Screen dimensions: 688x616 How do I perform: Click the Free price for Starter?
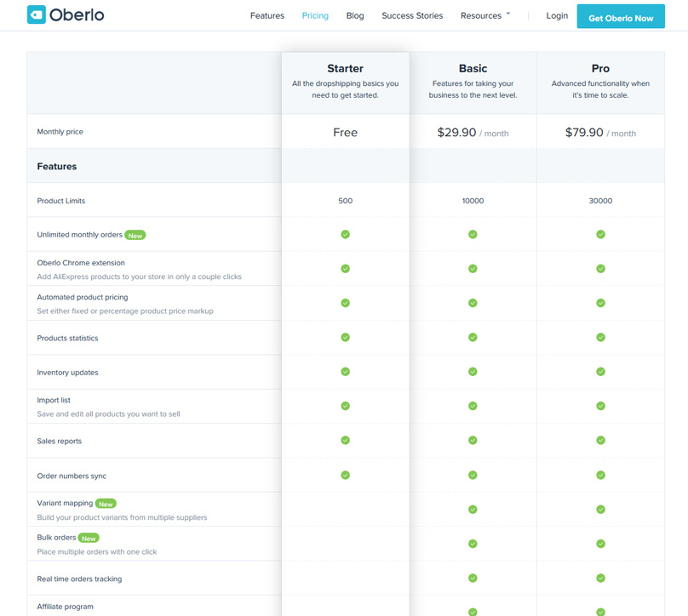346,133
